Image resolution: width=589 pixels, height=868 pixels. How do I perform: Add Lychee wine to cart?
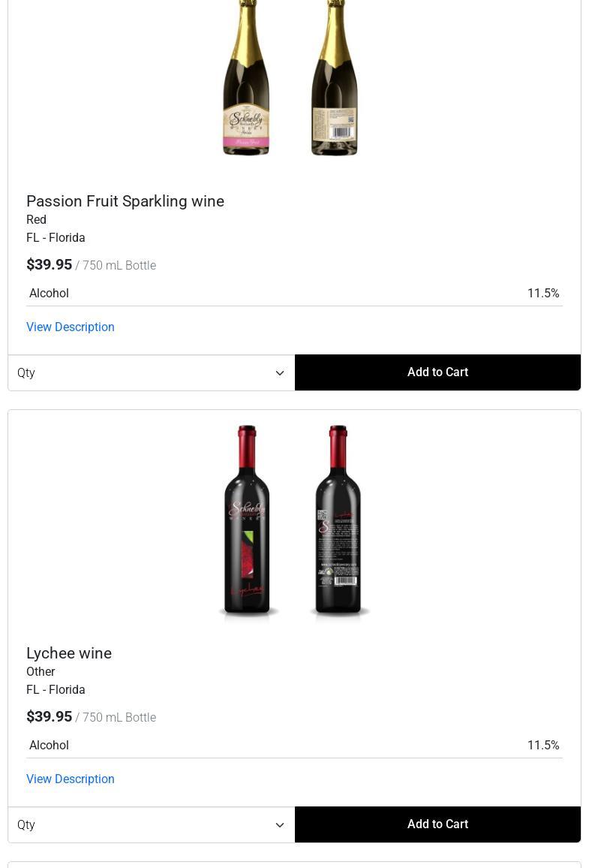click(x=437, y=824)
